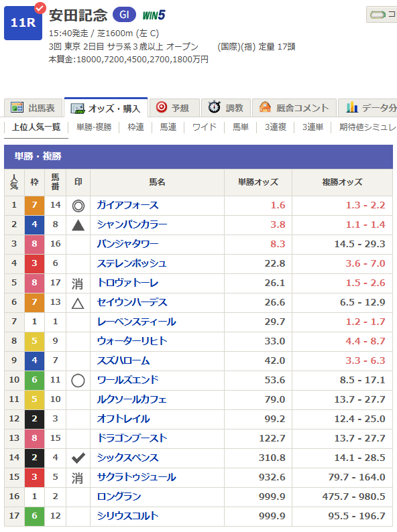Open the 厩舎コメント tab
The height and width of the screenshot is (532, 397).
(294, 108)
